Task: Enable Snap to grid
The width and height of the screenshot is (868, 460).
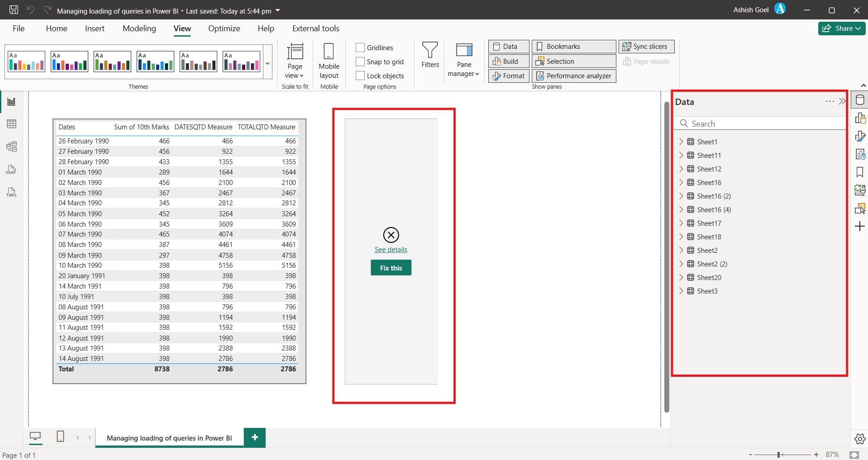Action: coord(360,62)
